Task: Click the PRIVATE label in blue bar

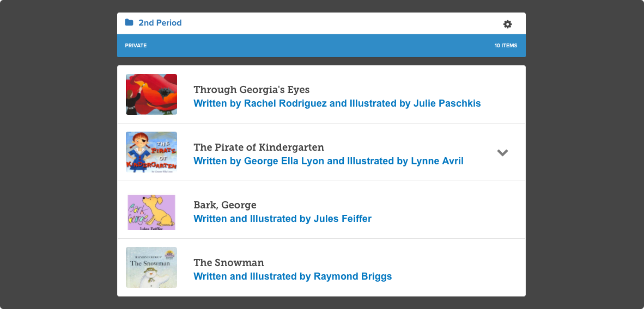Action: (x=136, y=46)
